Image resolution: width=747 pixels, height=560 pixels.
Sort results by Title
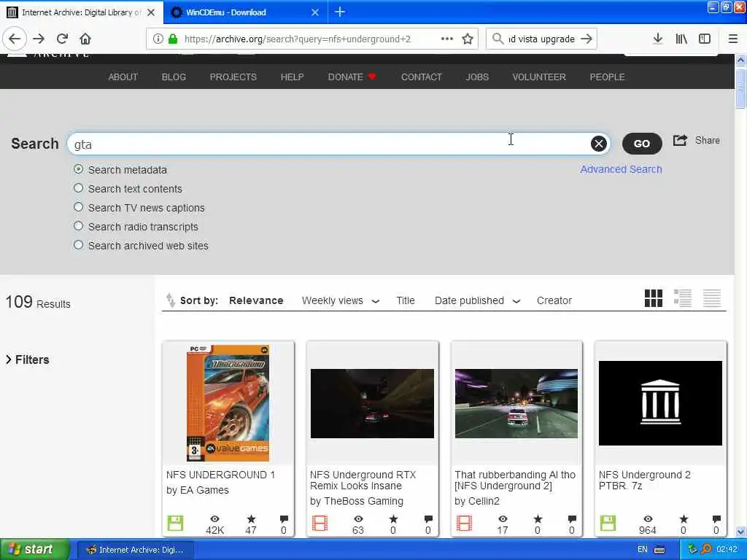tap(406, 300)
